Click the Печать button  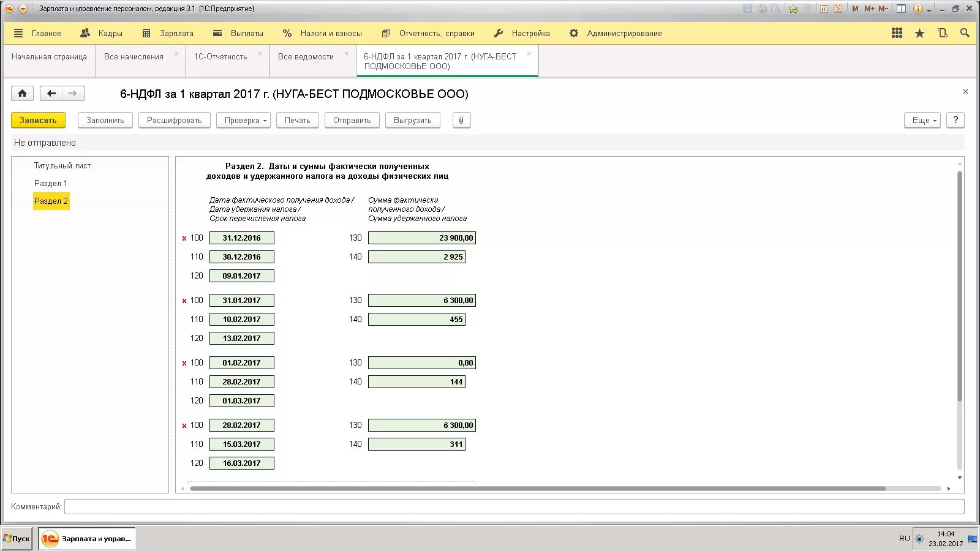click(x=298, y=120)
